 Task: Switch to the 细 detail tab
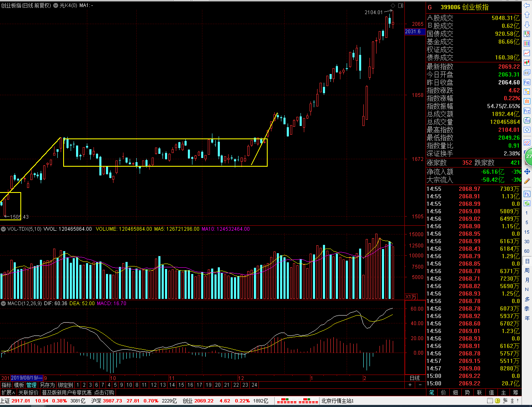[x=456, y=392]
